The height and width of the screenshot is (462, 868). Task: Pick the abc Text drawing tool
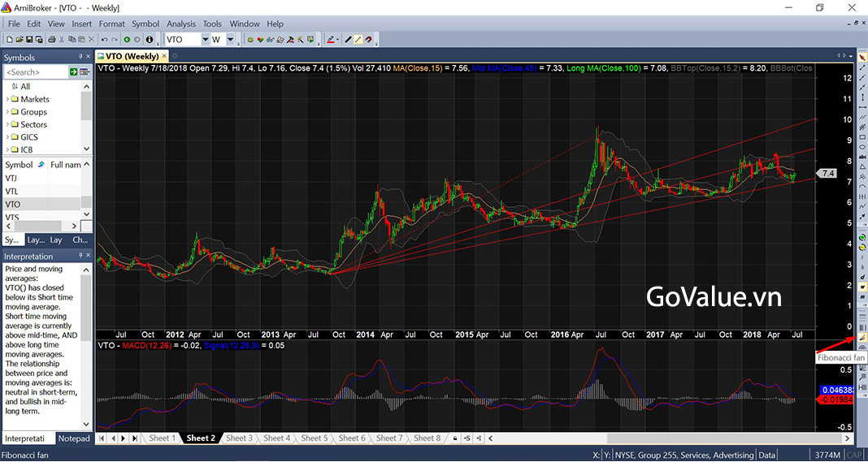click(x=862, y=157)
